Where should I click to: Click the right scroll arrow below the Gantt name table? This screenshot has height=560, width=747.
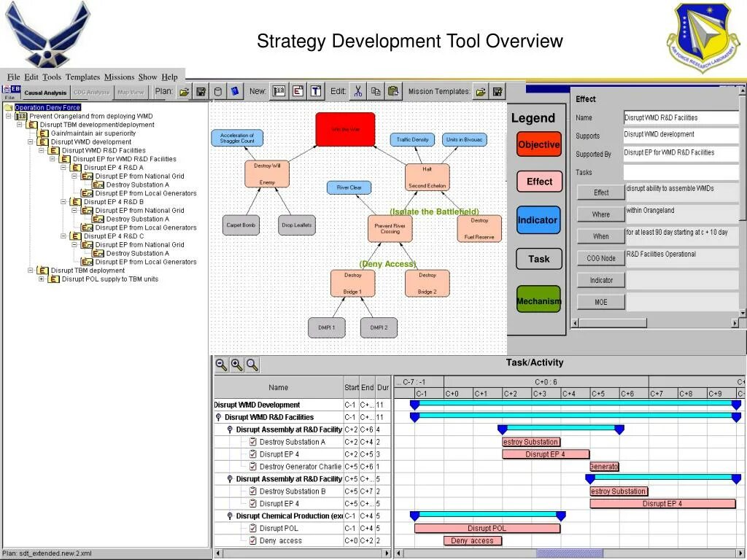[x=387, y=553]
